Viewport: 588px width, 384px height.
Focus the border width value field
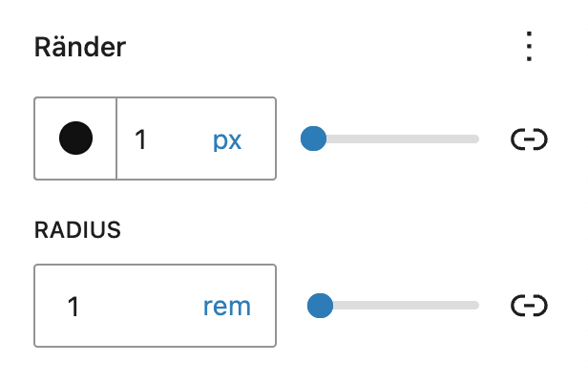(161, 139)
